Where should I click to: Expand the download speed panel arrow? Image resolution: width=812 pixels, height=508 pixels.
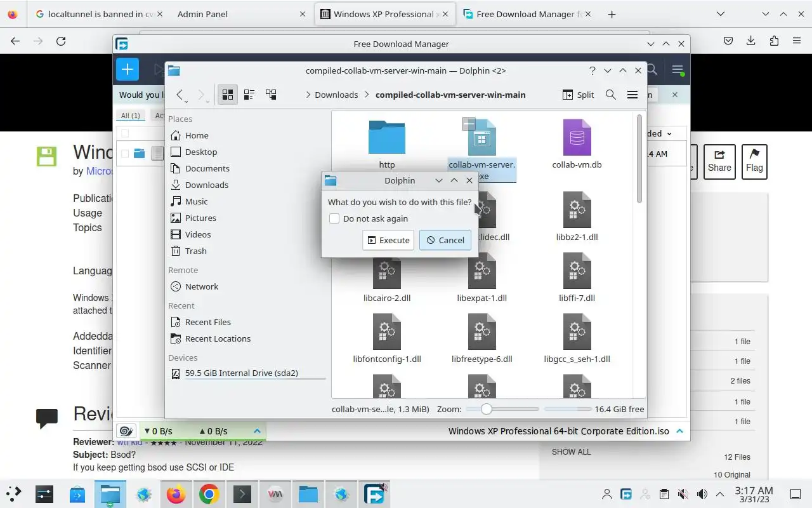click(257, 431)
